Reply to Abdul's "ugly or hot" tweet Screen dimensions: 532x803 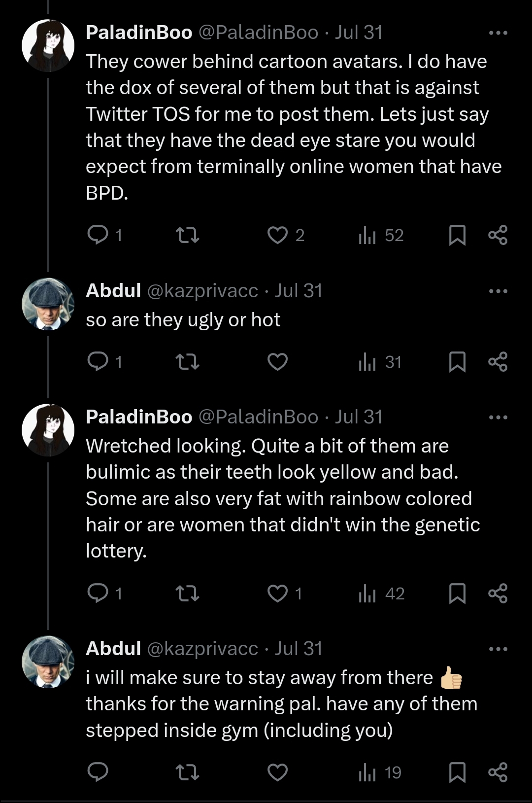point(98,362)
